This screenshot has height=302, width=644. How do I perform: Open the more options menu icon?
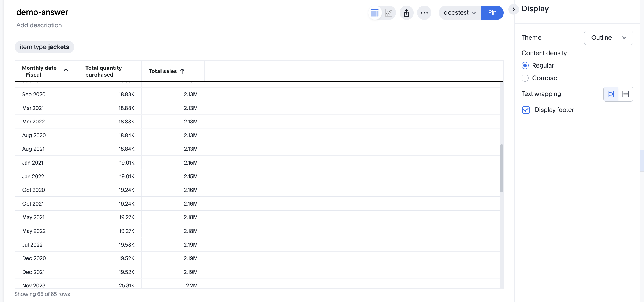[424, 12]
